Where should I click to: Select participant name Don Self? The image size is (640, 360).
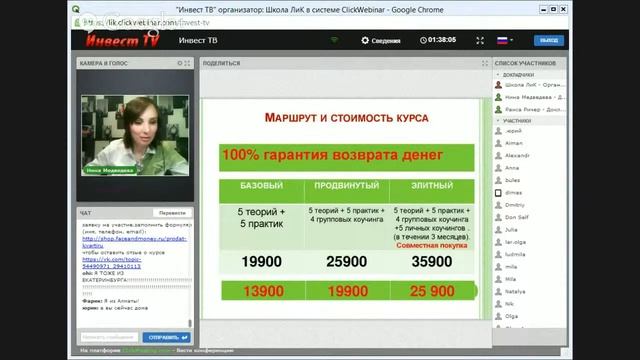click(x=517, y=217)
